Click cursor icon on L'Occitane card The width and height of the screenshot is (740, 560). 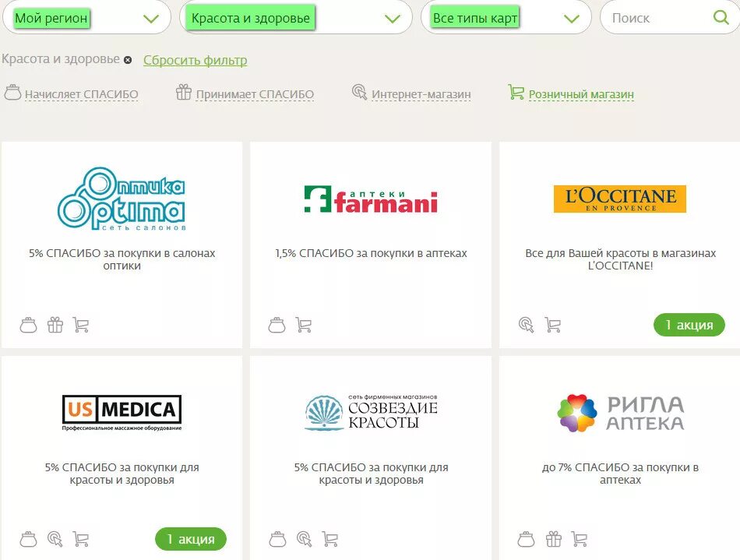coord(527,325)
